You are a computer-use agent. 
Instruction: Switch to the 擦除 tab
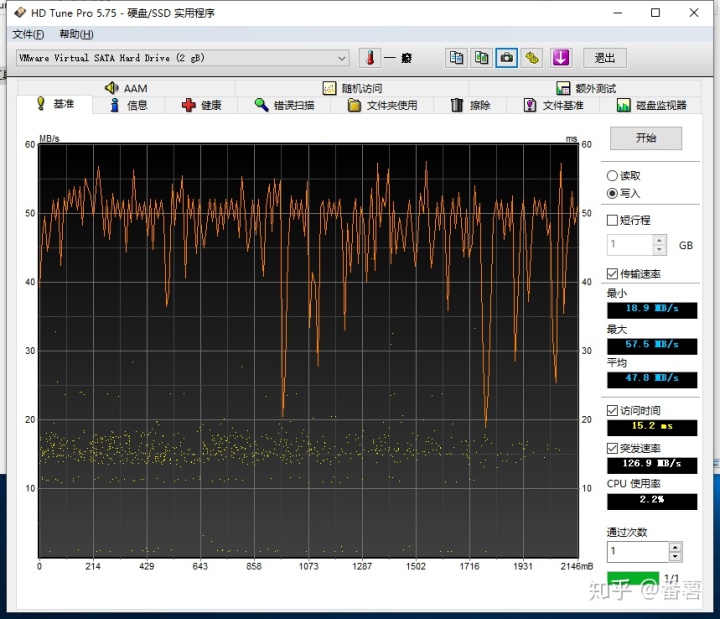point(471,105)
